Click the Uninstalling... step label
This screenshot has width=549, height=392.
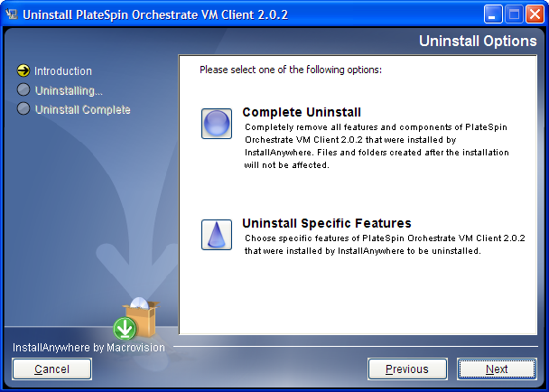click(x=69, y=90)
